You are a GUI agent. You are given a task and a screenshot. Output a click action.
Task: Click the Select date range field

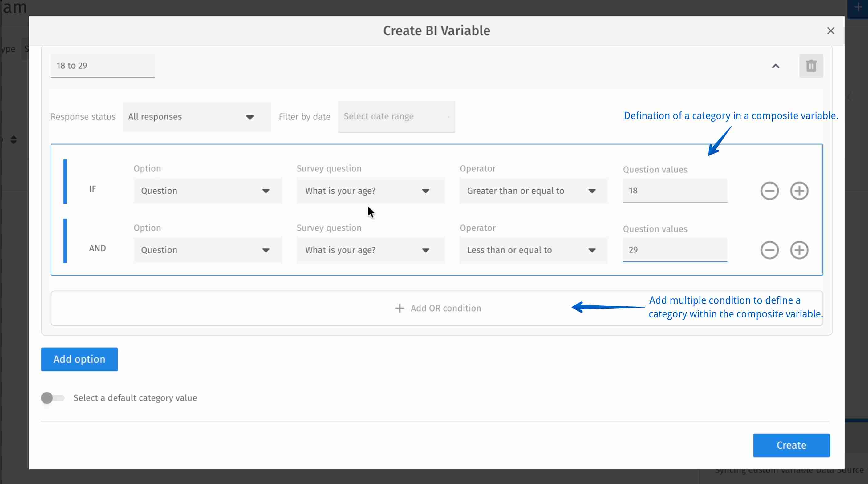[x=396, y=117]
